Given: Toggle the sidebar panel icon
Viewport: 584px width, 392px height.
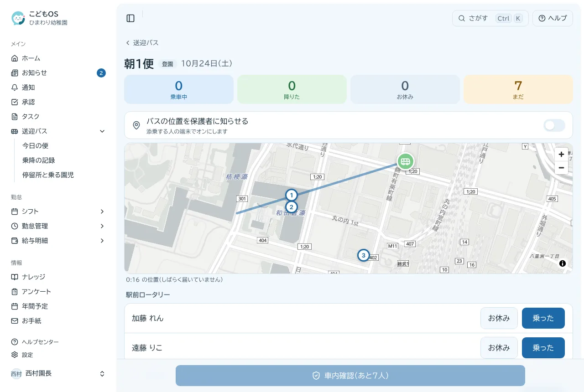Looking at the screenshot, I should [x=130, y=18].
